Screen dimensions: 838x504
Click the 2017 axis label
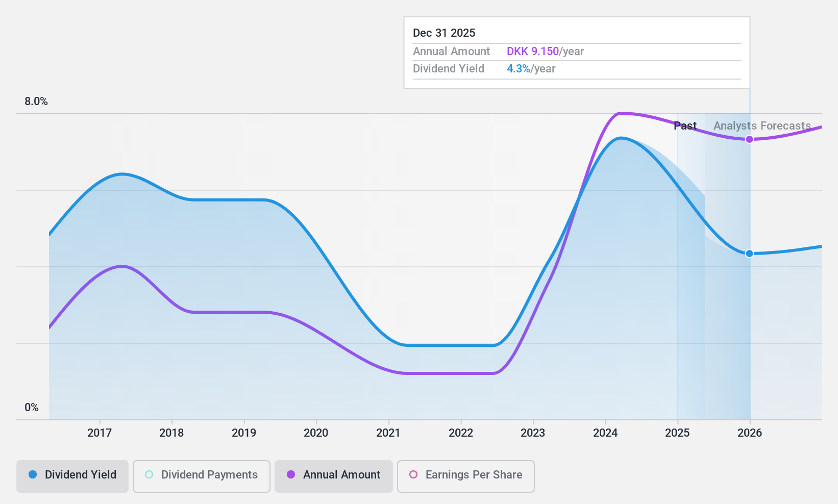100,433
